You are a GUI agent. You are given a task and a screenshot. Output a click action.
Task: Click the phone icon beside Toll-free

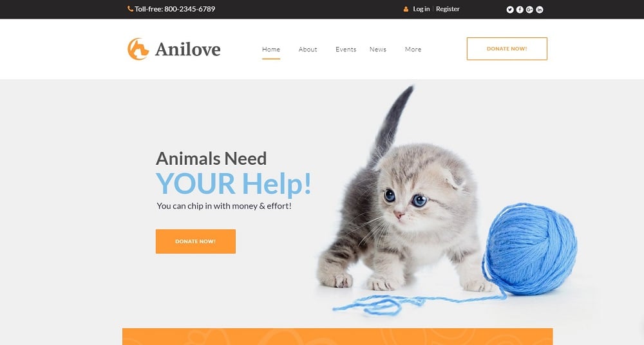tap(130, 8)
